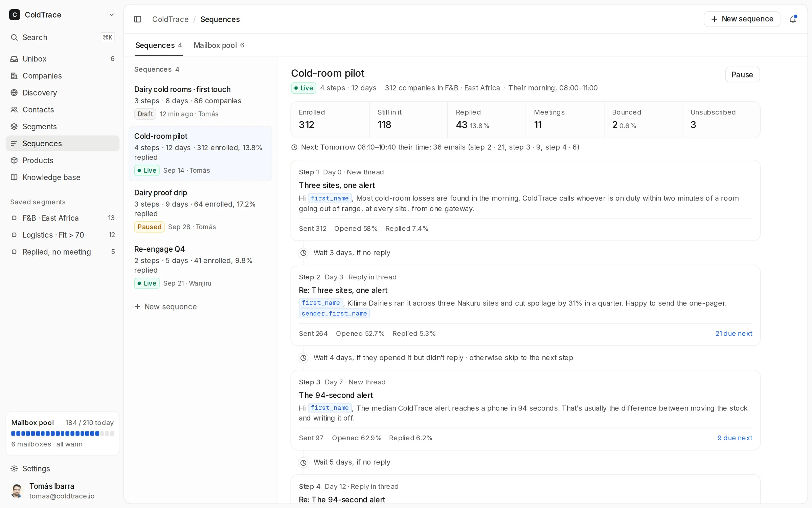Select the Cold-room pilot sequence card
This screenshot has width=812, height=508.
click(200, 153)
